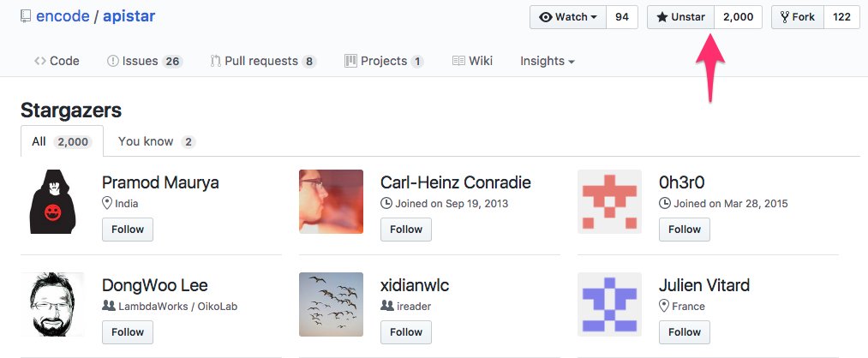Viewport: 868px width, 358px height.
Task: Click the Wiki book icon
Action: tap(458, 61)
